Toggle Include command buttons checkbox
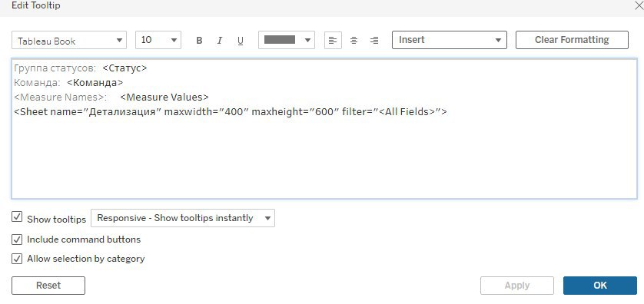The image size is (644, 304). tap(17, 240)
